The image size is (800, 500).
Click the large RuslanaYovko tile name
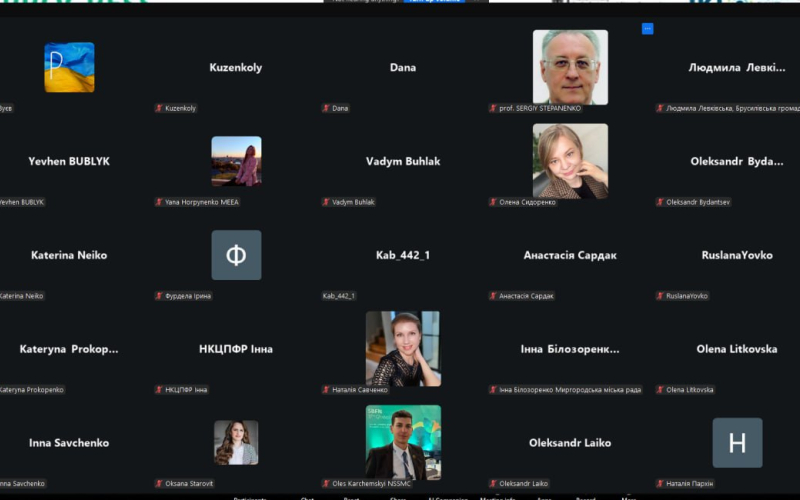(737, 255)
